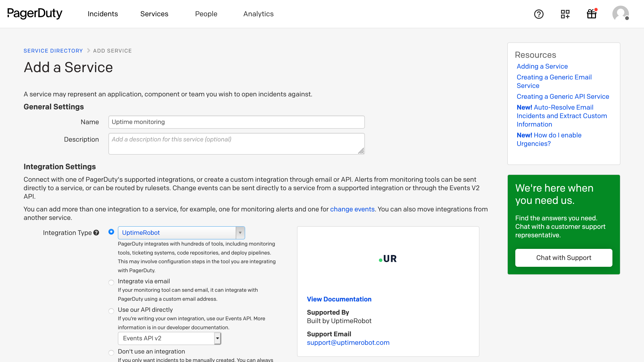Open the user avatar profile menu

pyautogui.click(x=620, y=13)
